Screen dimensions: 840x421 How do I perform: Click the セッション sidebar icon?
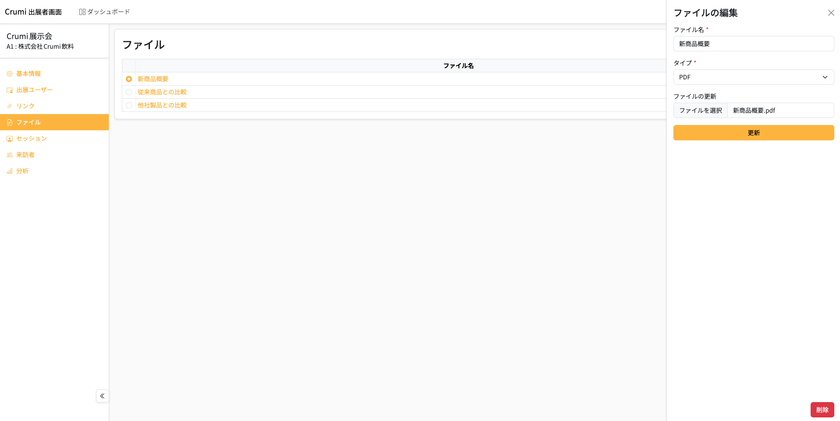click(x=10, y=139)
